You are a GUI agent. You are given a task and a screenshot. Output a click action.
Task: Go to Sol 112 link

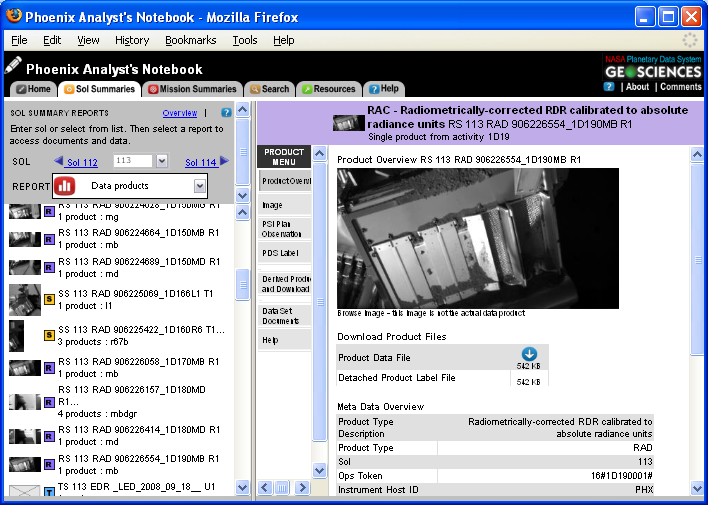[x=82, y=162]
